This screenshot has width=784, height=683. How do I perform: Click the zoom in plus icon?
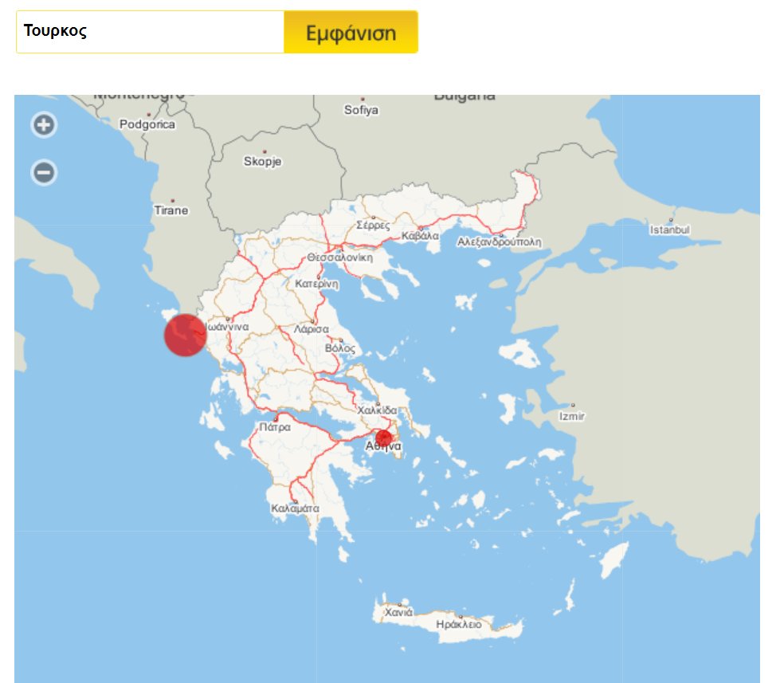click(x=44, y=124)
